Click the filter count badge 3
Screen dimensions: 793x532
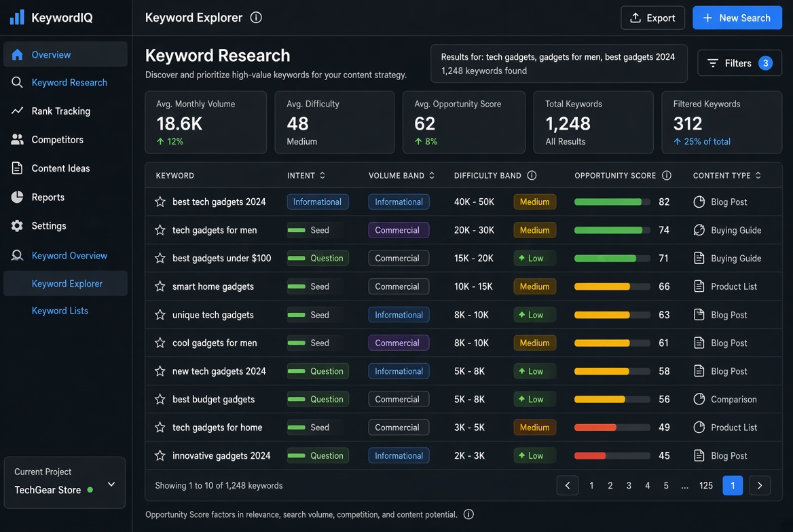765,63
